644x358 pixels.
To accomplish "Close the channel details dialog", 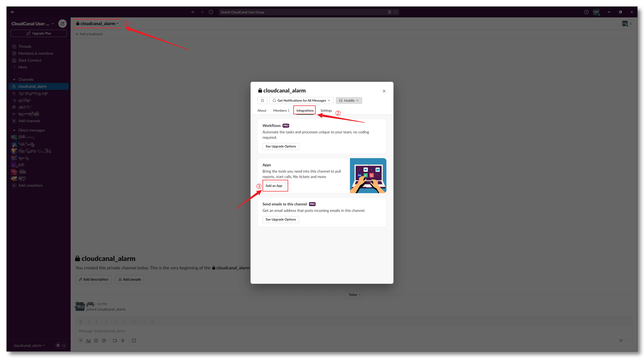I will click(384, 91).
